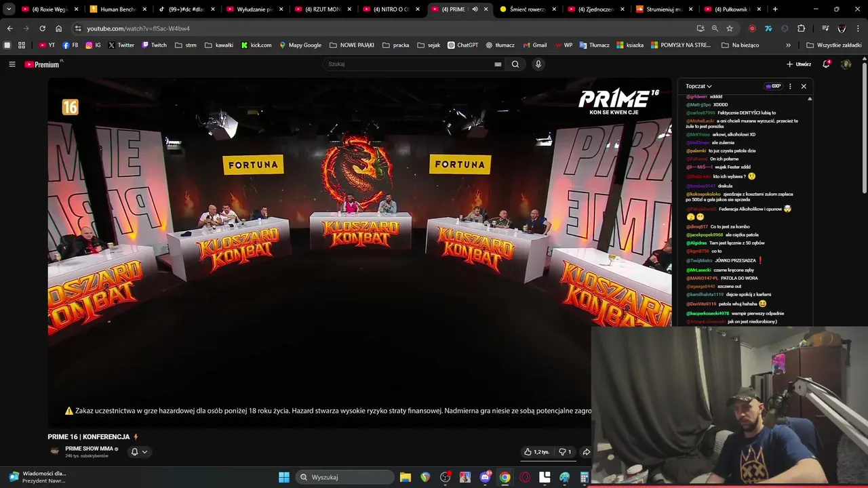Reload the page with refresh icon
Image resolution: width=868 pixels, height=488 pixels.
(42, 28)
